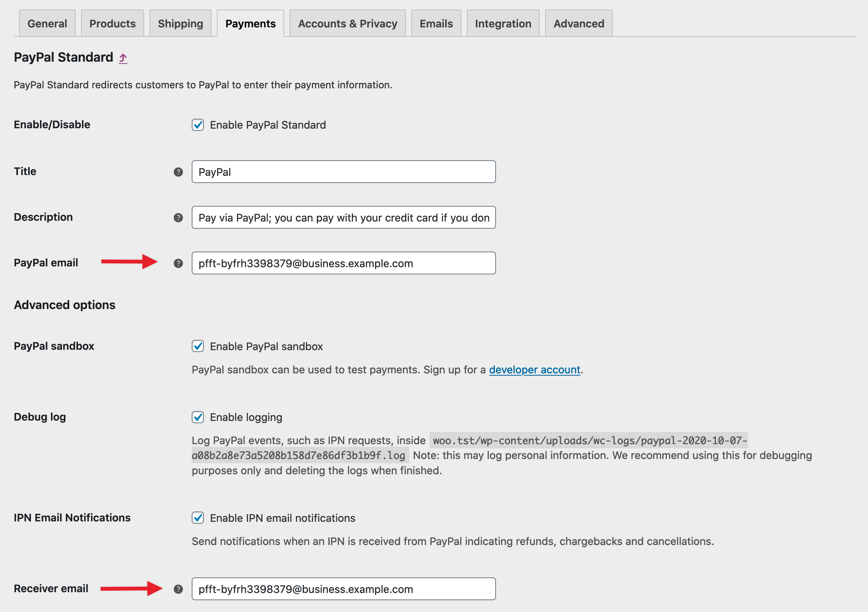Select the Integration tab
This screenshot has width=868, height=612.
click(503, 23)
